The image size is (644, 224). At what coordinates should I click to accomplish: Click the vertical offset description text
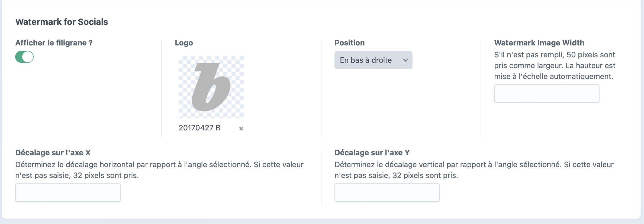point(474,170)
